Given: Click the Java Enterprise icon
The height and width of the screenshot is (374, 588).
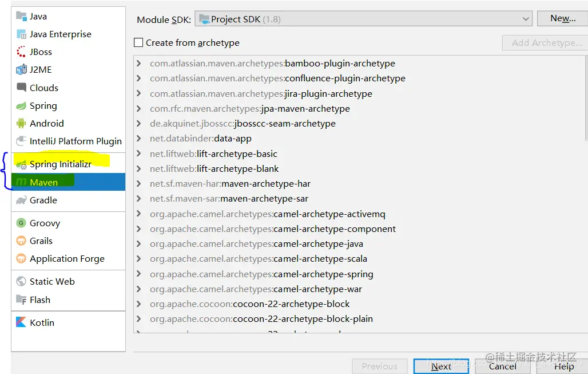Looking at the screenshot, I should pos(21,34).
